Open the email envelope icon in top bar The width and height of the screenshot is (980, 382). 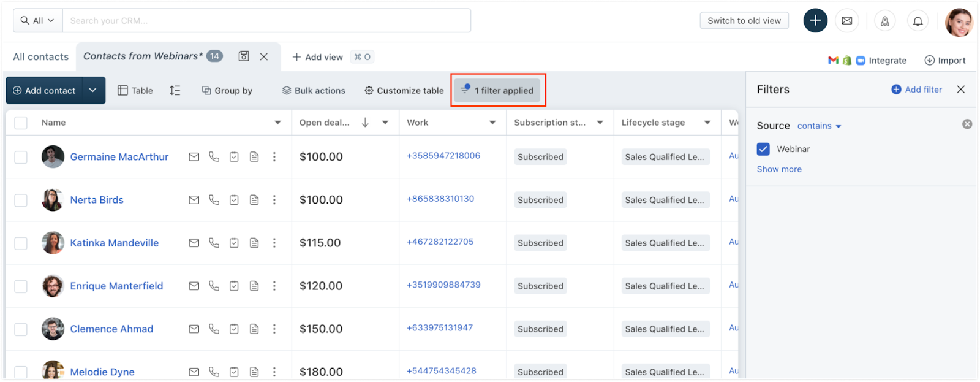(847, 21)
